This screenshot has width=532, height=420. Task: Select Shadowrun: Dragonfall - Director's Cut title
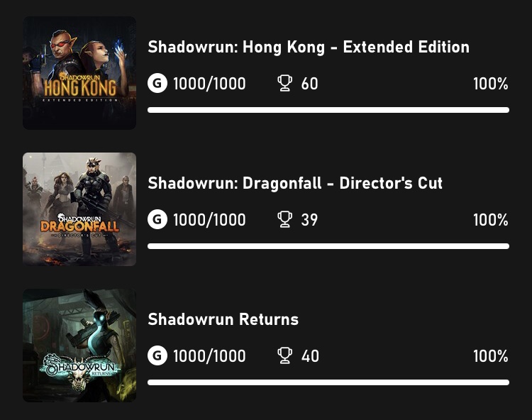click(x=295, y=183)
